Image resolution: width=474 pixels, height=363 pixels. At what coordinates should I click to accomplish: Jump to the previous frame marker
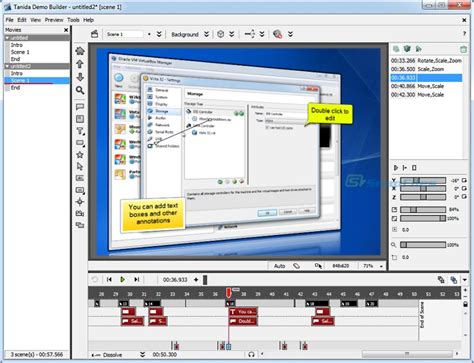(109, 279)
